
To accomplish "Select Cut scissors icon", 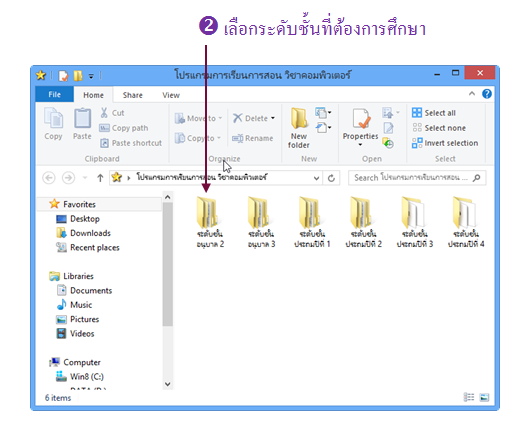I will click(104, 113).
